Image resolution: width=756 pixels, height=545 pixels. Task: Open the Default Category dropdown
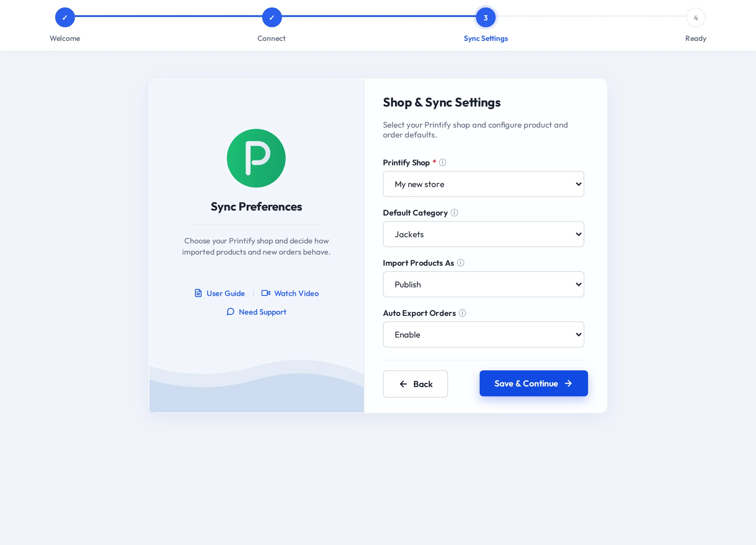(x=483, y=234)
